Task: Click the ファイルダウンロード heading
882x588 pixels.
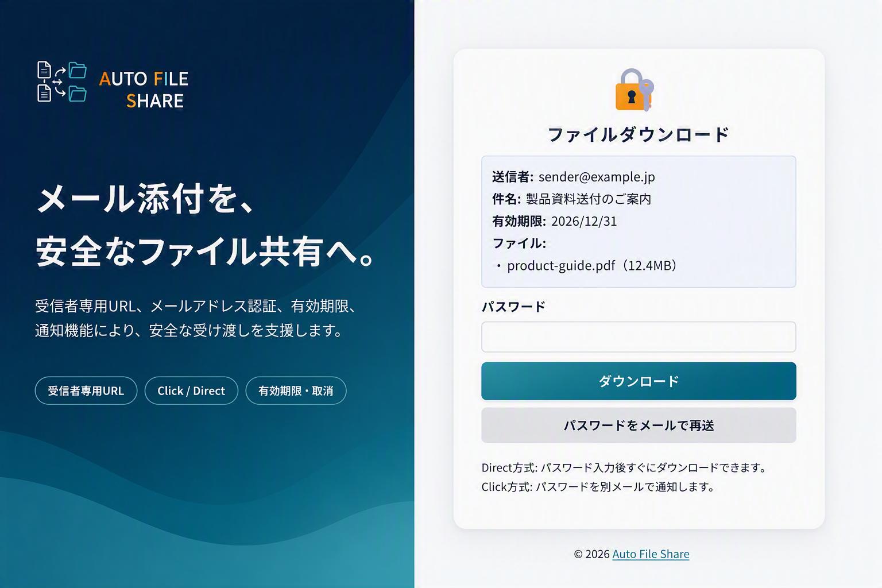Action: [639, 135]
